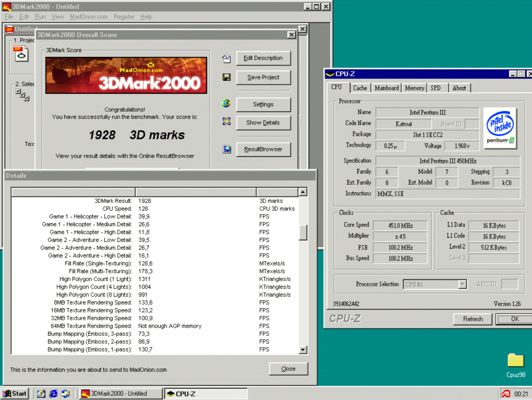532x400 pixels.
Task: Click the Intel Inside Pentium III logo
Action: point(500,128)
